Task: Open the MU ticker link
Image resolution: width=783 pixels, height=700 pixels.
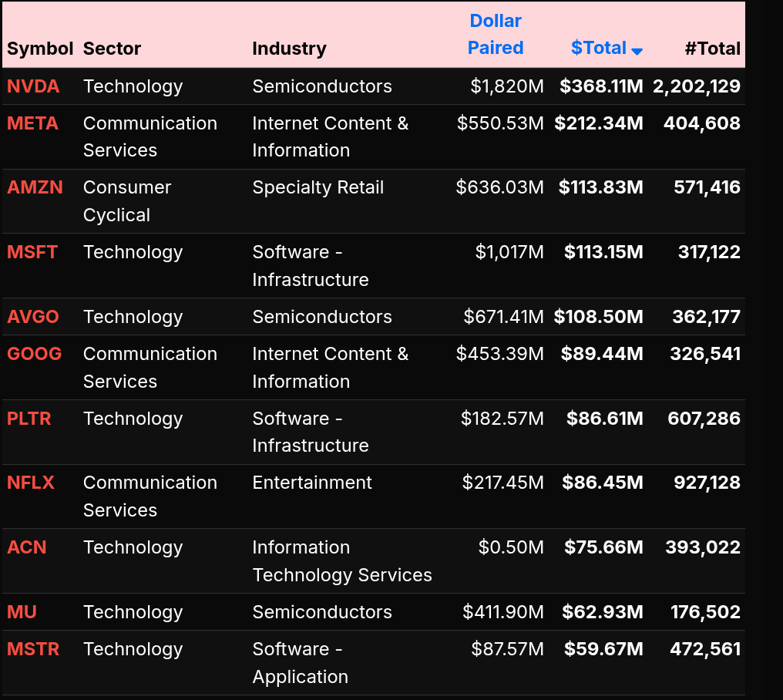Action: click(22, 612)
